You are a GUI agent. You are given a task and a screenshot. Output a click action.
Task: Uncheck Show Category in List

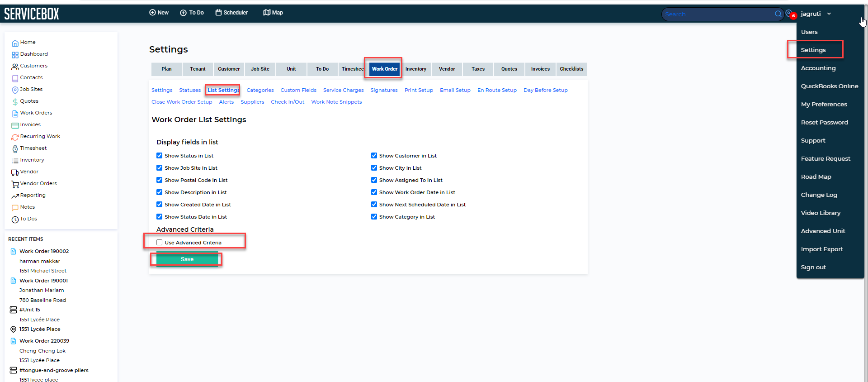[374, 217]
